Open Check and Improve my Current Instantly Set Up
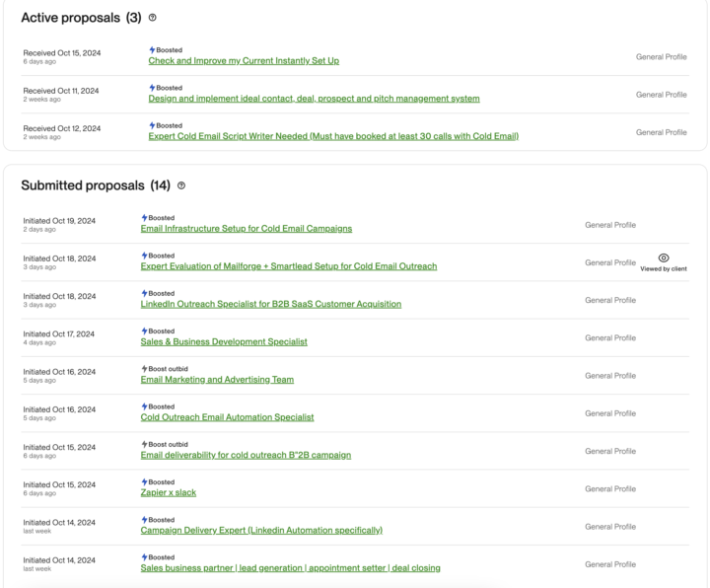 244,61
